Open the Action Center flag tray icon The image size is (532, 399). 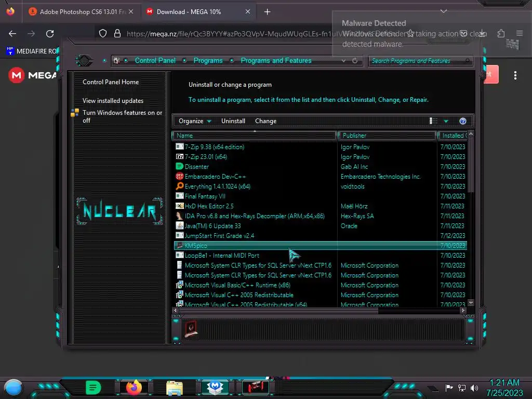pos(449,388)
